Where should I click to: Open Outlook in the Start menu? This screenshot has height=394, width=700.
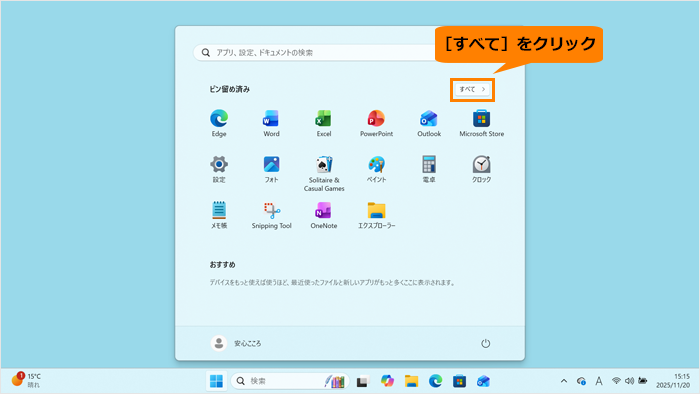click(x=429, y=123)
